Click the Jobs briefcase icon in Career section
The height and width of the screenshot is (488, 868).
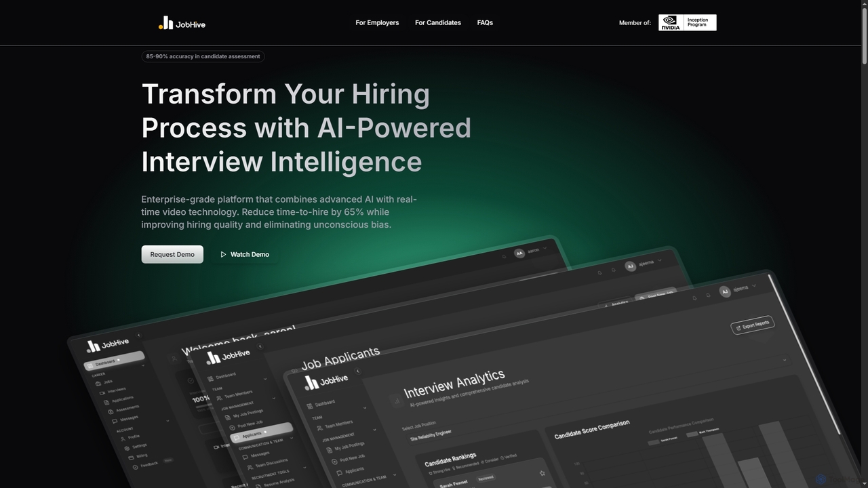[97, 384]
